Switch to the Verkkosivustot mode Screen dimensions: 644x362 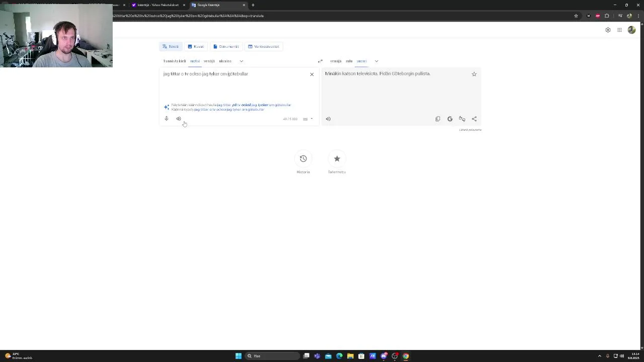click(264, 47)
